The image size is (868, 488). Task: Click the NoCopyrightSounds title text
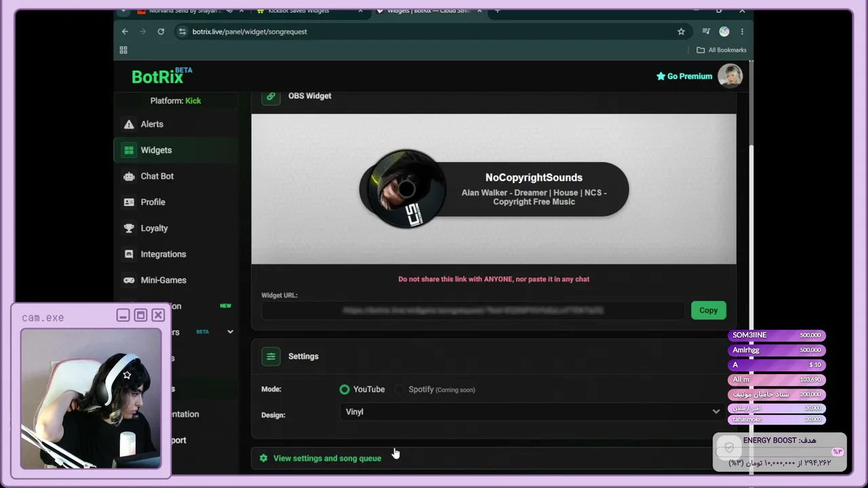point(534,178)
